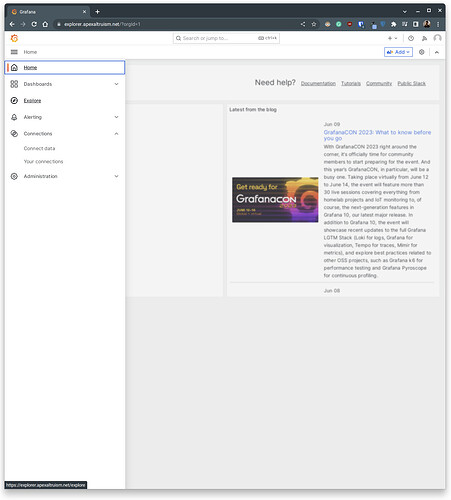Click the Alerting bell icon

click(14, 117)
